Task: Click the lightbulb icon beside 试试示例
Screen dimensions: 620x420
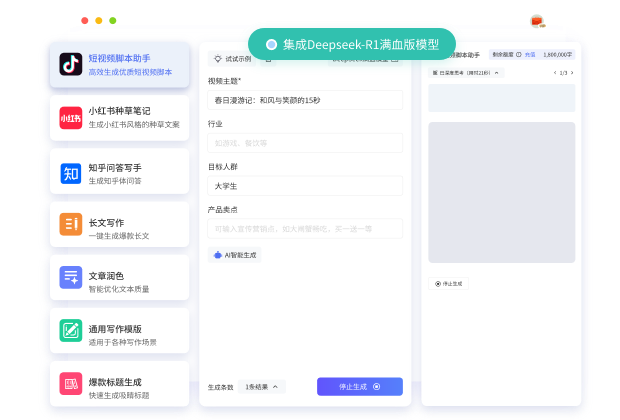Action: (217, 59)
